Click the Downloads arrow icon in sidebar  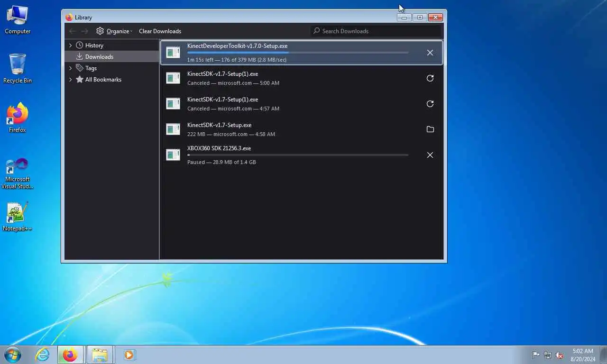click(x=80, y=56)
